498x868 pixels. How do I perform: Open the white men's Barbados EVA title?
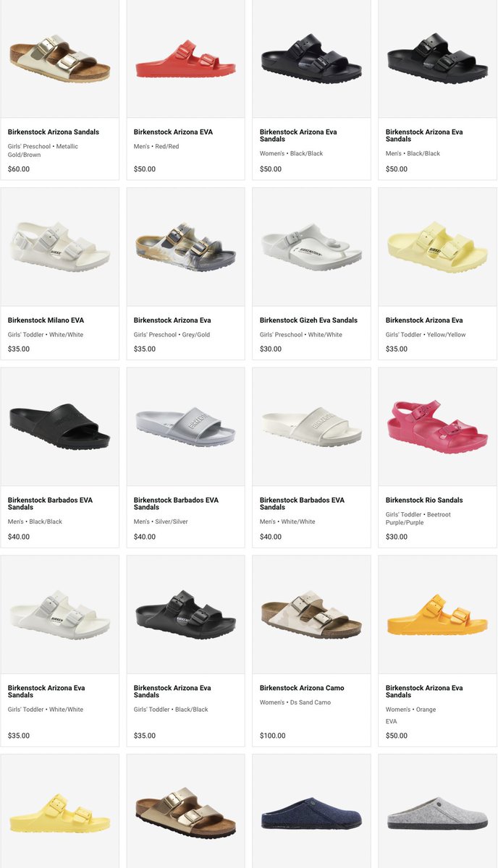click(302, 503)
